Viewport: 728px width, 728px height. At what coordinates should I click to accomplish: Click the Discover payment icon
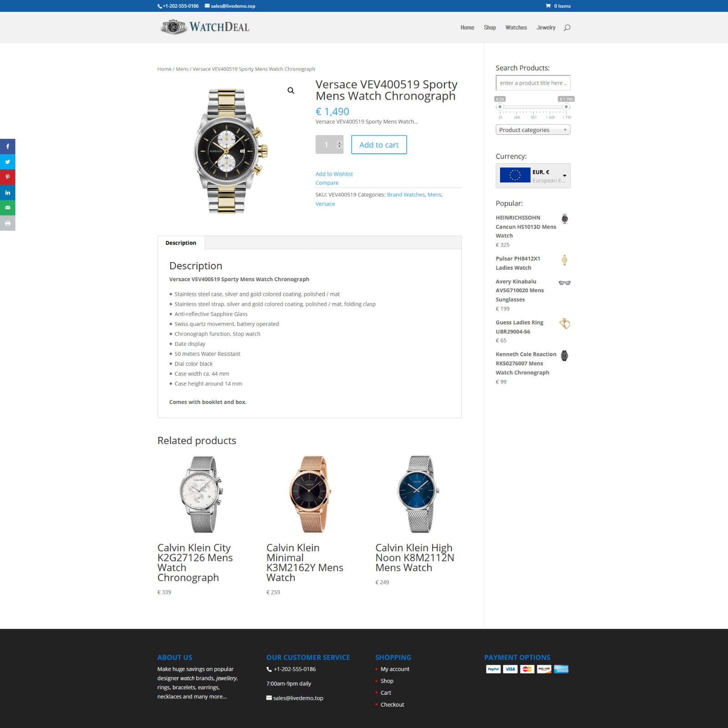(544, 669)
